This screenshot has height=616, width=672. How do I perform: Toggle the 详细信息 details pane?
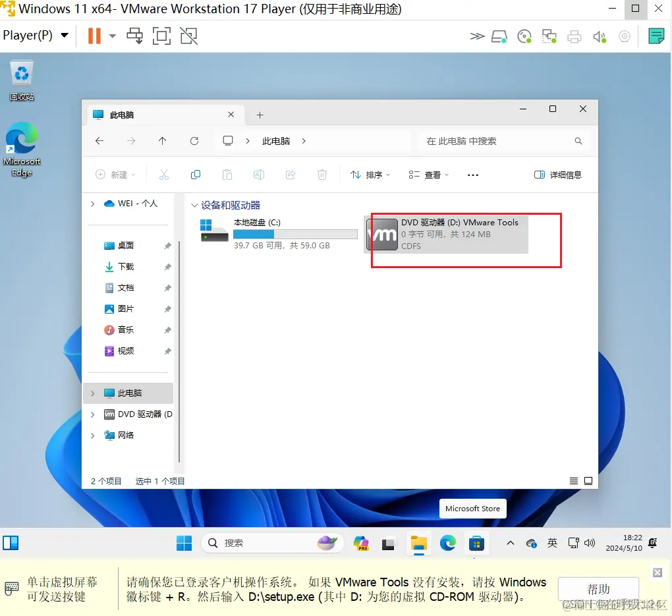pyautogui.click(x=557, y=175)
